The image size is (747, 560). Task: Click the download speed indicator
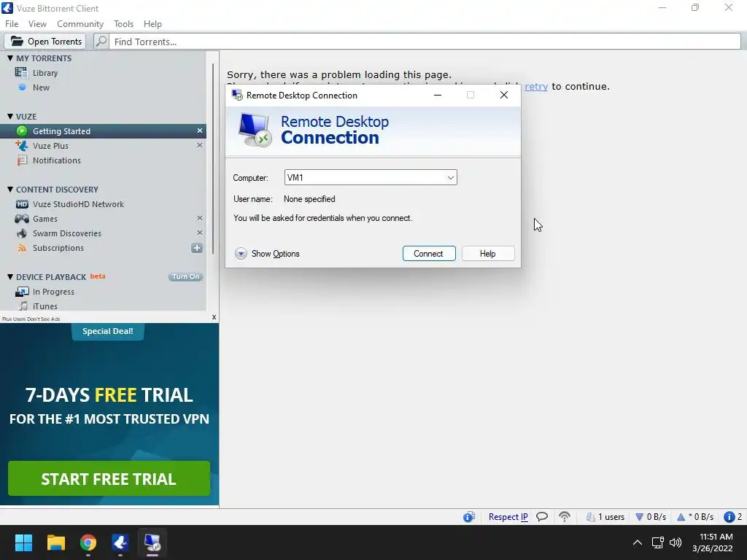[x=651, y=517]
